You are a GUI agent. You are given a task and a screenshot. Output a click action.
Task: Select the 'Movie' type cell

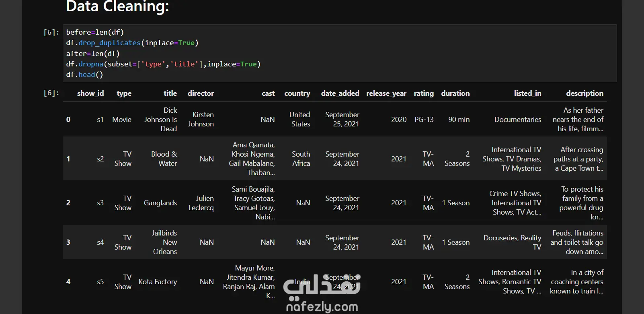coord(122,120)
